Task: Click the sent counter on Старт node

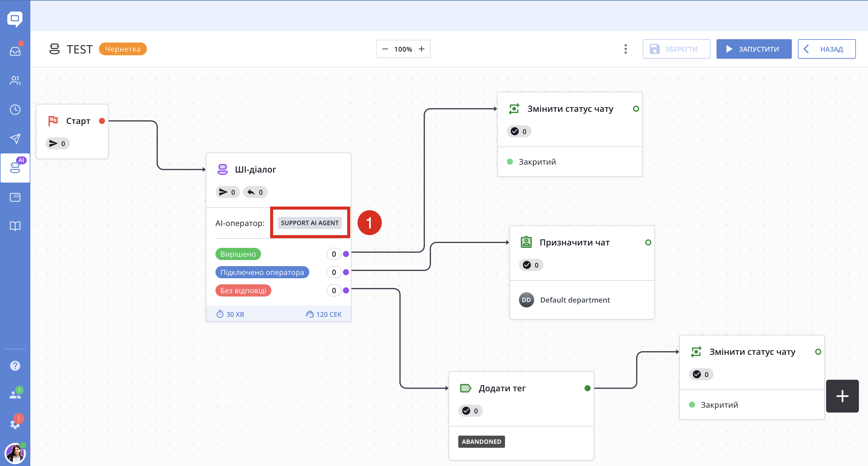Action: (x=58, y=144)
